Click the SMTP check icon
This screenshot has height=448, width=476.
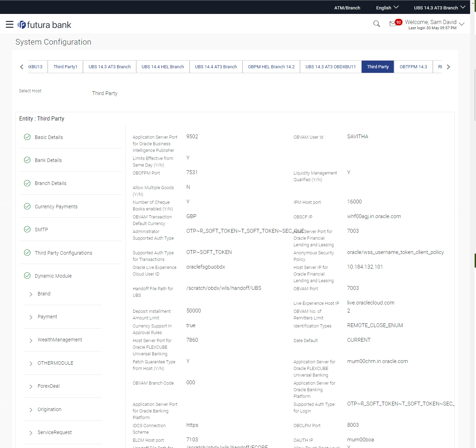point(27,229)
